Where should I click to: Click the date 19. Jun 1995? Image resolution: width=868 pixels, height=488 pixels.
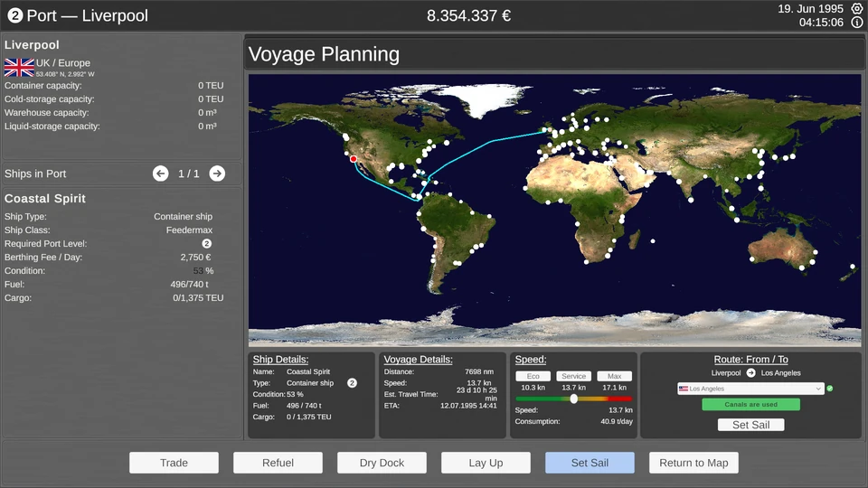tap(810, 9)
